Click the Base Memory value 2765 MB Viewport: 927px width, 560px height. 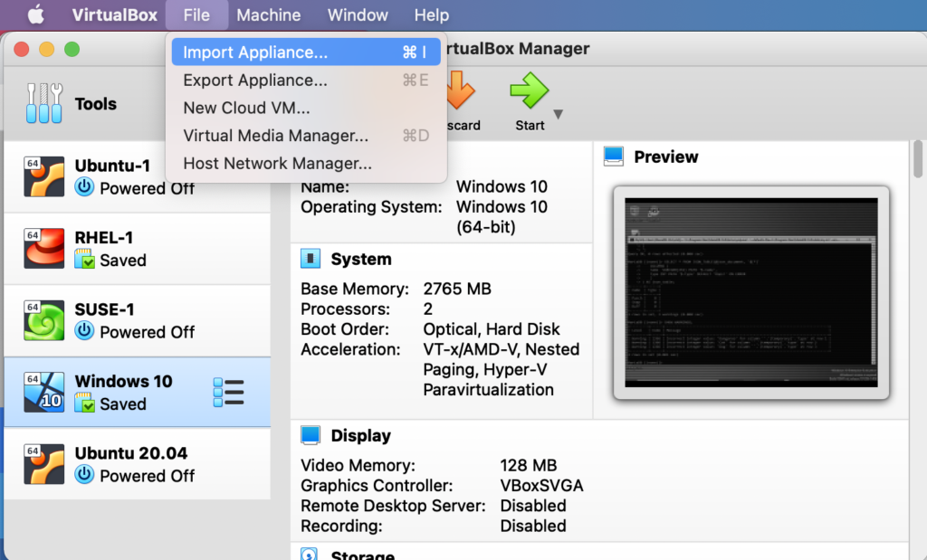tap(457, 289)
